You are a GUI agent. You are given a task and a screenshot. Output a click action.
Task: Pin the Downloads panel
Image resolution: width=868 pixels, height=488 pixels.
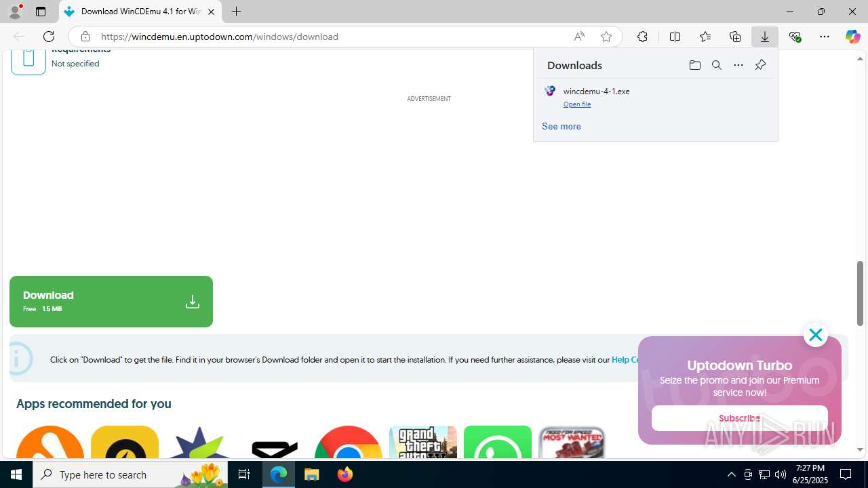click(760, 65)
